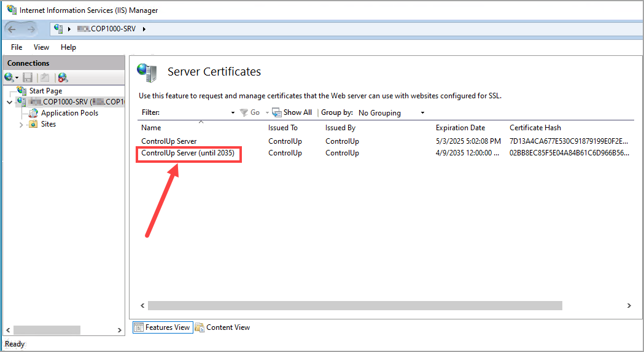
Task: Click the Delete connection icon
Action: click(63, 77)
